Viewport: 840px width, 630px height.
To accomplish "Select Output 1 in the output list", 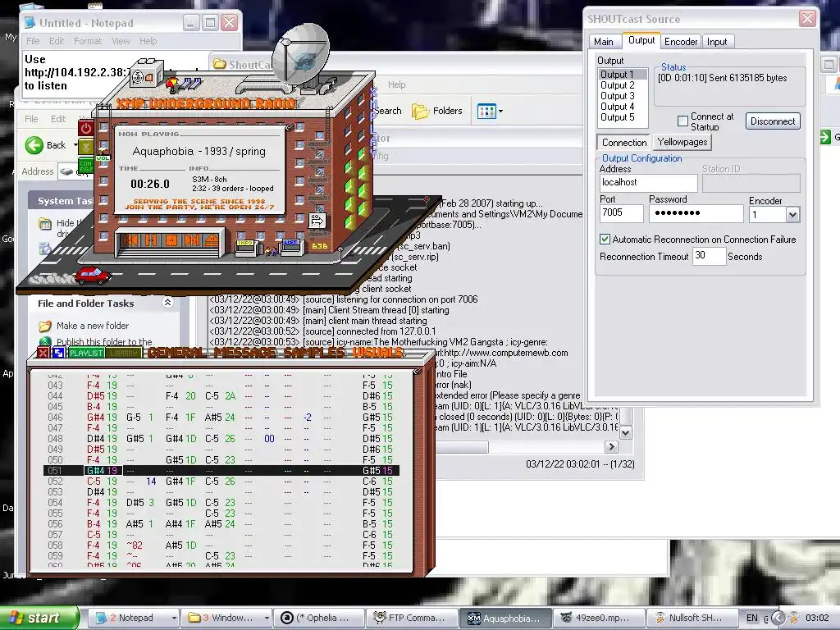I will tap(623, 75).
